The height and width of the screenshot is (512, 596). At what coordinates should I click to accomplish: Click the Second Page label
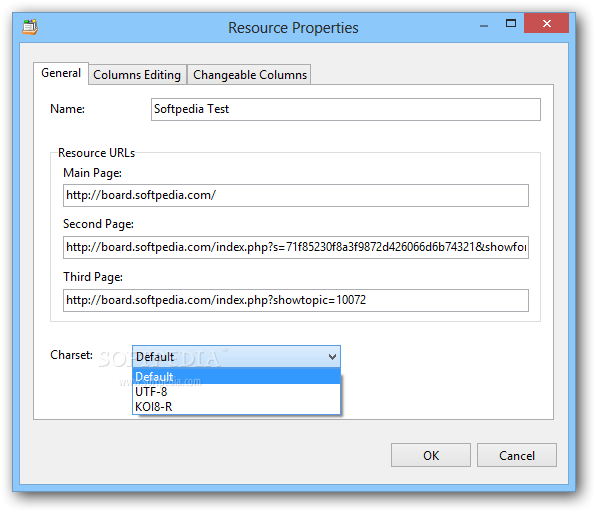[x=98, y=224]
